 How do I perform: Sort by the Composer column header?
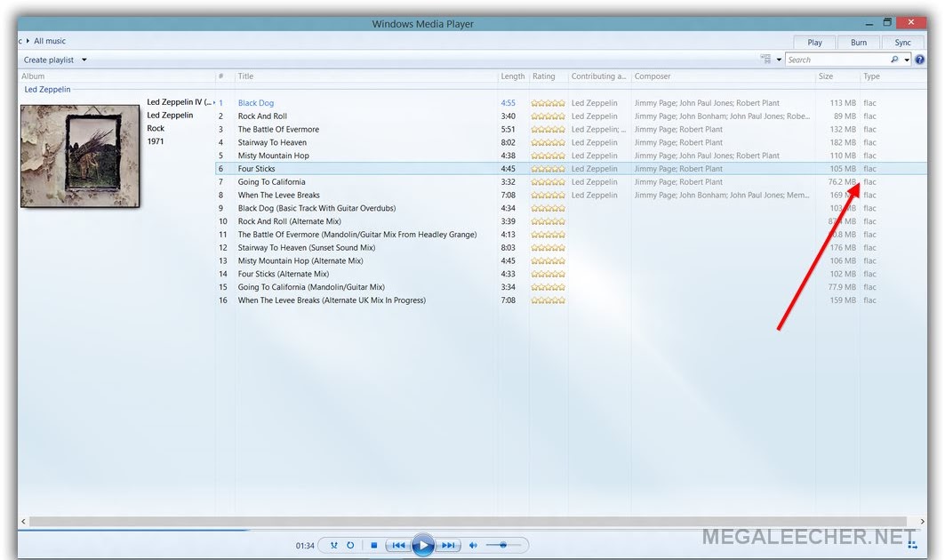click(x=653, y=76)
